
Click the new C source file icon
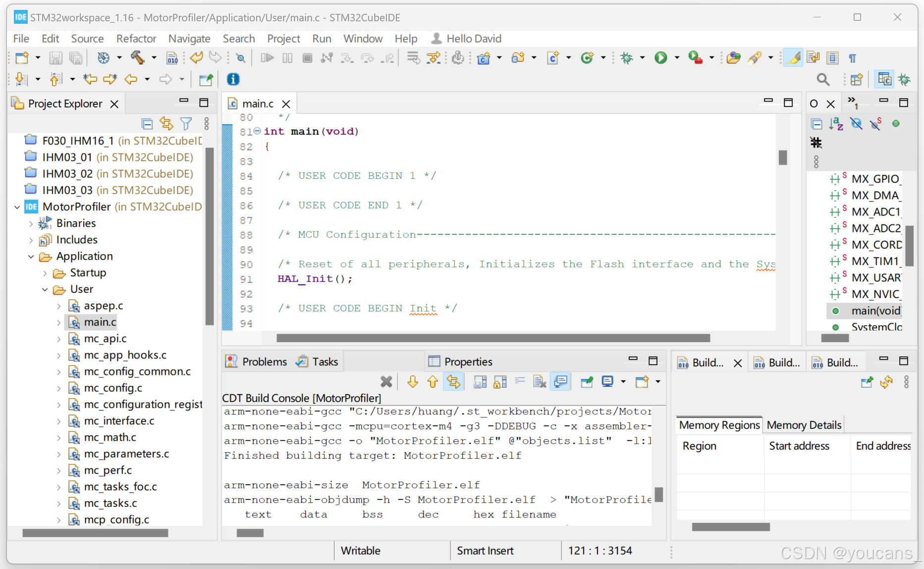point(553,58)
